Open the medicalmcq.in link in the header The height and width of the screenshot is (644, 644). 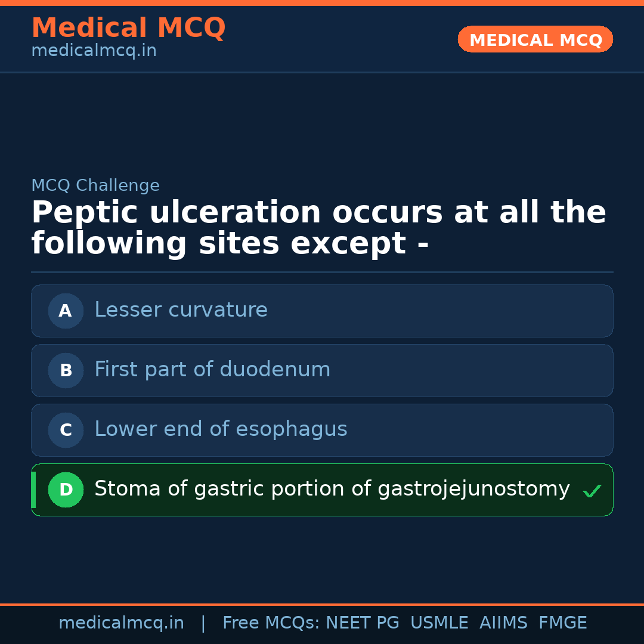click(x=94, y=51)
